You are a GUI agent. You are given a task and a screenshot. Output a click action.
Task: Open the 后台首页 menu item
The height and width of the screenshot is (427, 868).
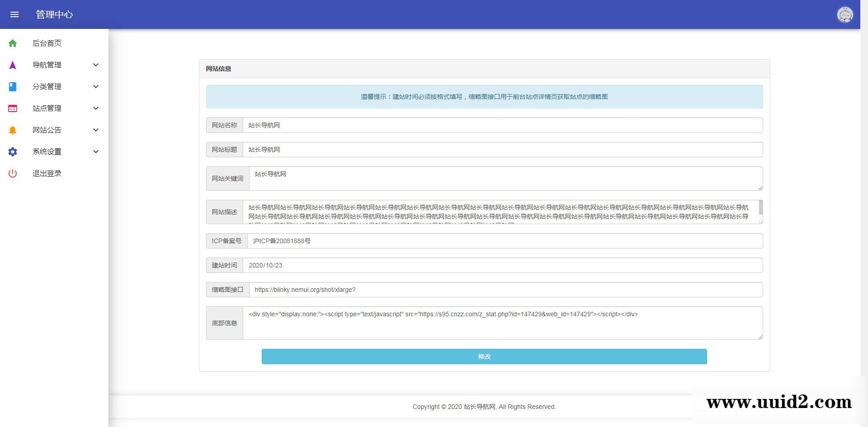[x=47, y=43]
